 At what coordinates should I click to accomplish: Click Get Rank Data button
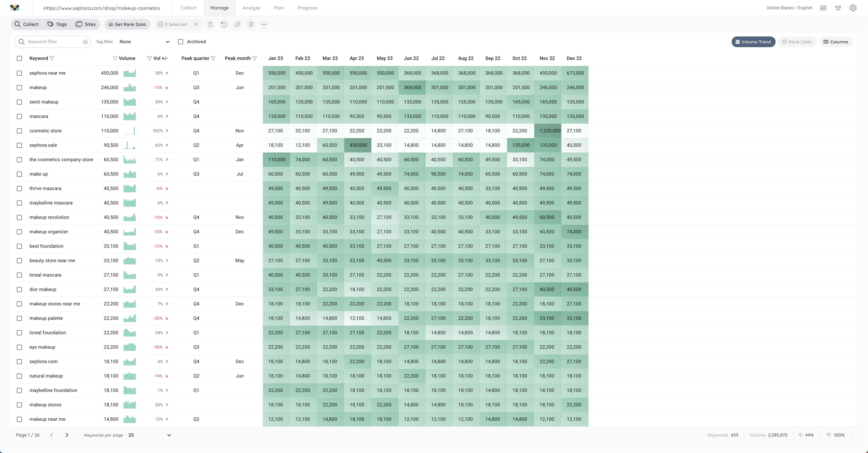tap(127, 24)
